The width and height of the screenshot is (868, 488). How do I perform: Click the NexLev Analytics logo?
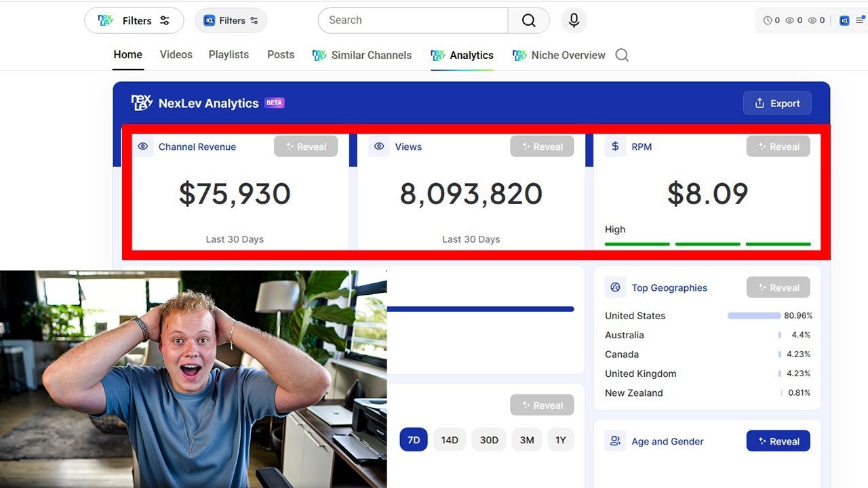point(142,103)
